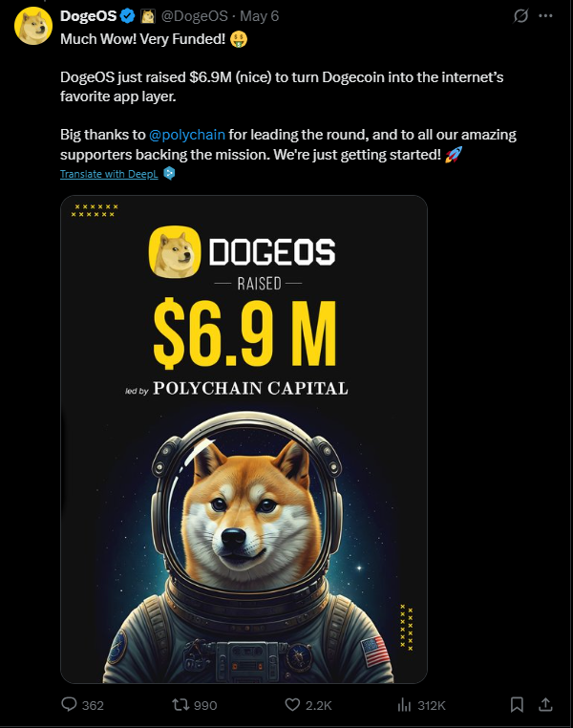
Task: View analytics icon showing 312K views
Action: 405,705
